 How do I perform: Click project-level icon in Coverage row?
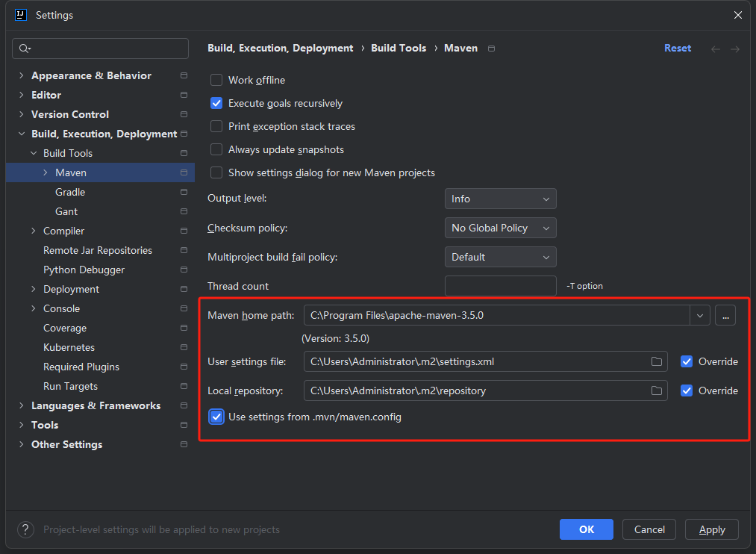(184, 328)
